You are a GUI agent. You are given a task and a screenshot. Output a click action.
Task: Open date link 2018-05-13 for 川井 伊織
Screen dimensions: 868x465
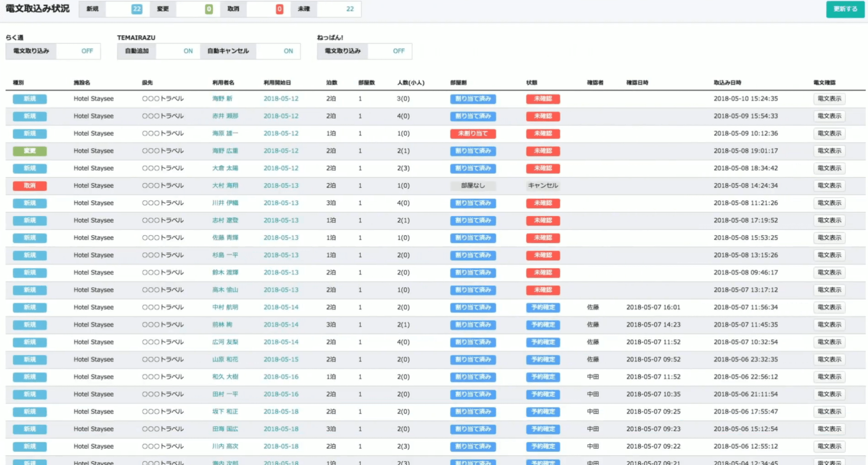pos(281,203)
